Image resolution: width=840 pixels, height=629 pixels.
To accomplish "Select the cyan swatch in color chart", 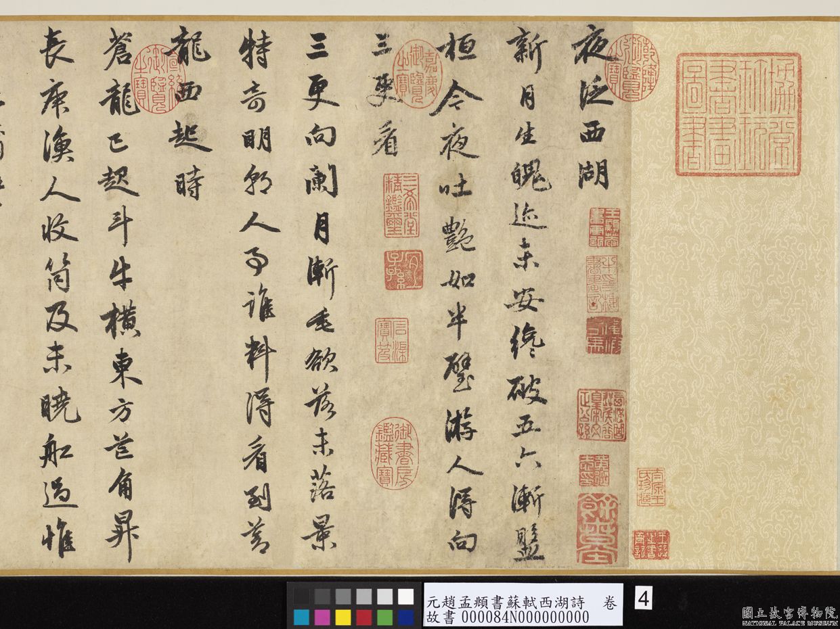I will (302, 616).
